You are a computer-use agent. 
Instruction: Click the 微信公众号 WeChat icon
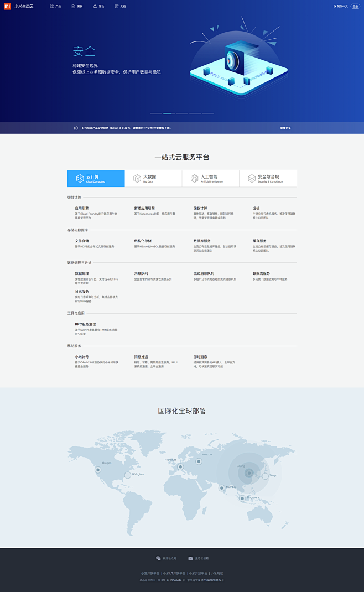coord(158,558)
